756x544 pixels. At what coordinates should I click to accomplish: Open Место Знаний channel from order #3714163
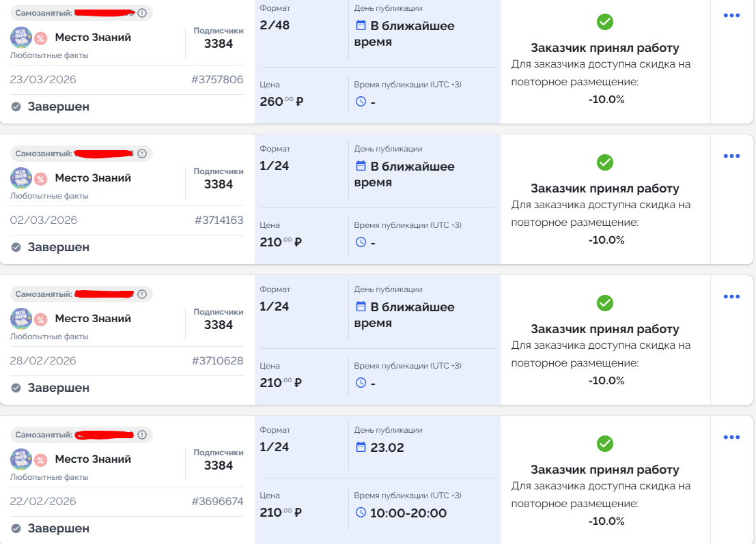tap(93, 178)
